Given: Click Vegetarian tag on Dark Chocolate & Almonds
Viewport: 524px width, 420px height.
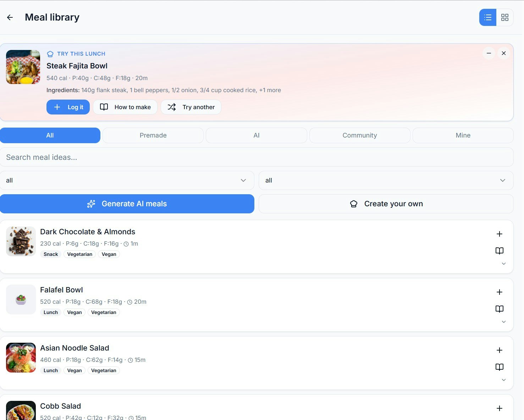Looking at the screenshot, I should pos(80,254).
